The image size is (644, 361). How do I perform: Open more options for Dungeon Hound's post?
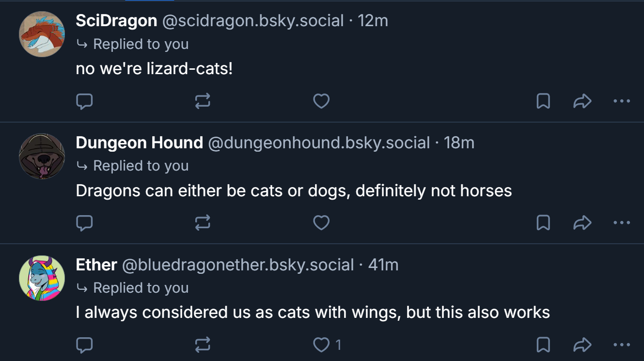coord(621,222)
